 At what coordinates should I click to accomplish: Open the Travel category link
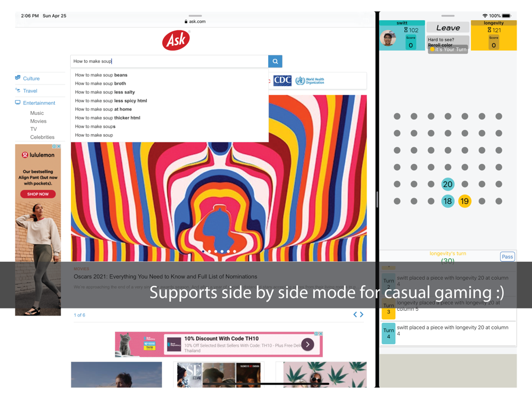pos(30,90)
